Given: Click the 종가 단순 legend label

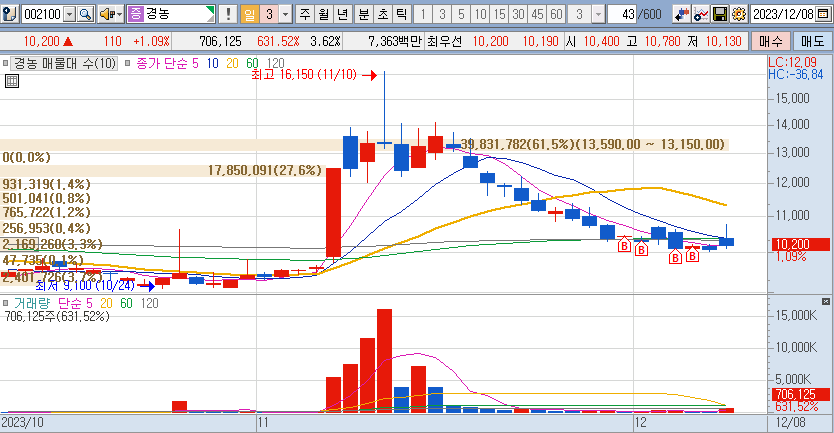Looking at the screenshot, I should coord(162,63).
